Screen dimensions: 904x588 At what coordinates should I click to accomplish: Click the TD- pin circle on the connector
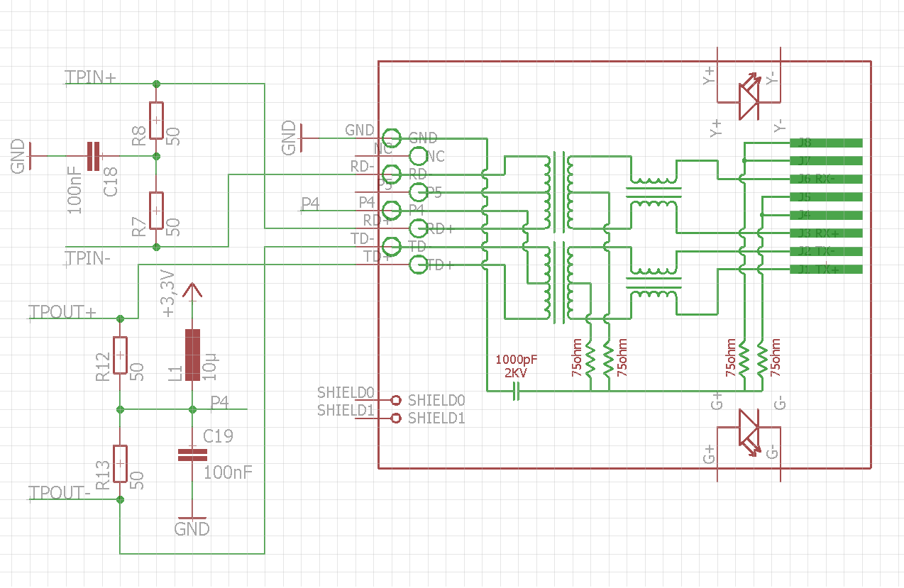(391, 246)
